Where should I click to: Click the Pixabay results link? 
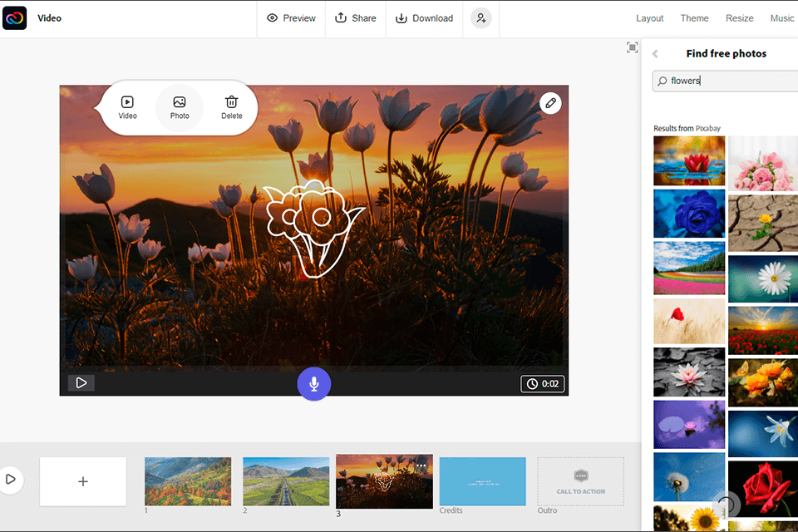click(x=708, y=128)
